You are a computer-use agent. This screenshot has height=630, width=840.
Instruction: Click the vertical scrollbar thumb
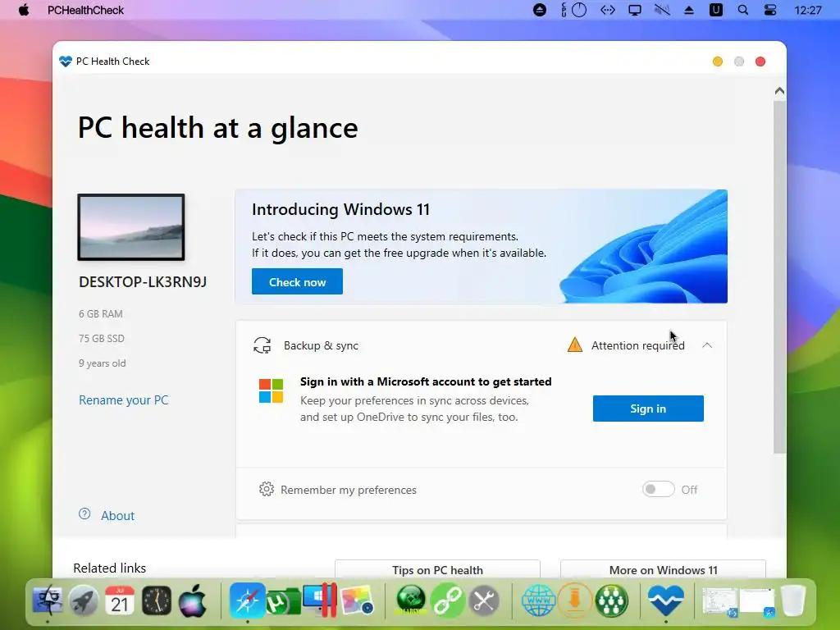(779, 277)
